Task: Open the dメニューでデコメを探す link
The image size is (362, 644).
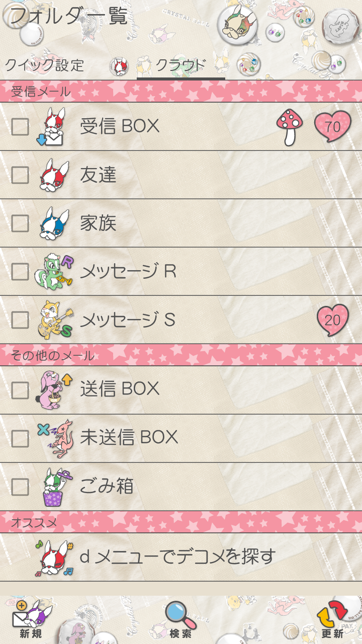Action: point(177,556)
